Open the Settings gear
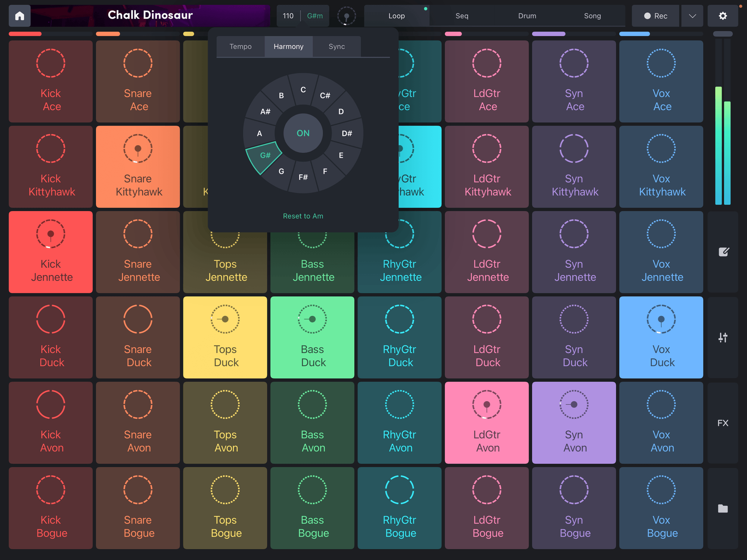Viewport: 747px width, 560px height. [722, 16]
